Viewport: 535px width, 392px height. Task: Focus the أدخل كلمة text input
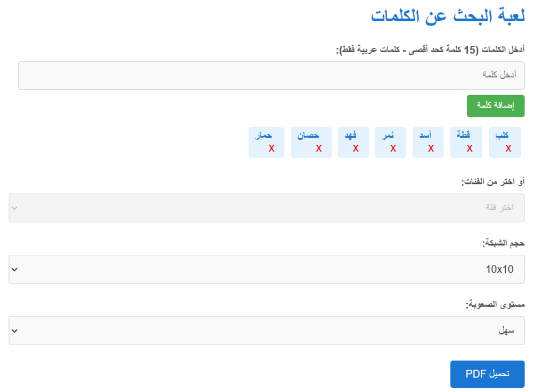point(271,76)
